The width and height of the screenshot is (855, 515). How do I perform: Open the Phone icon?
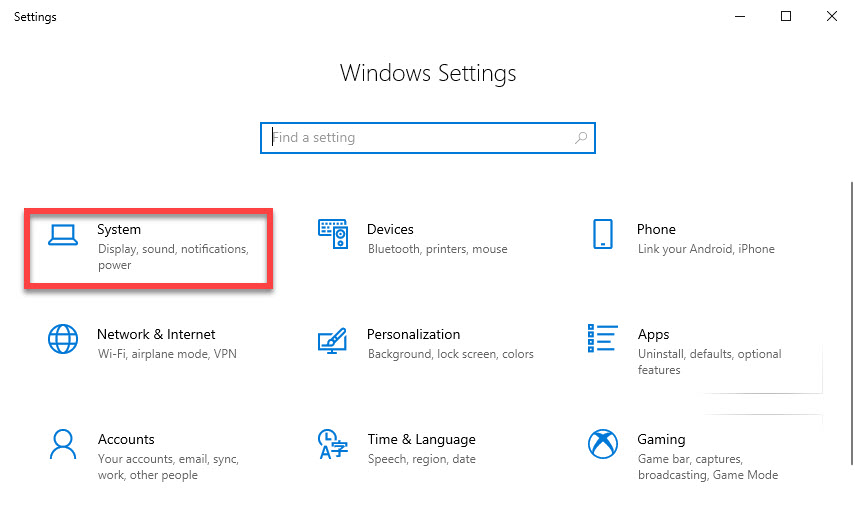click(x=603, y=234)
